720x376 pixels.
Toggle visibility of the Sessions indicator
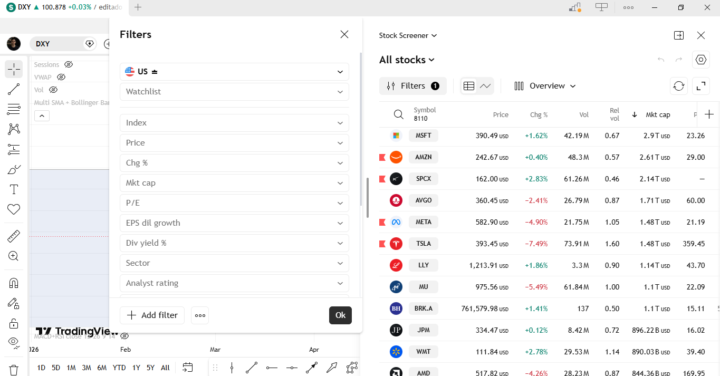[68, 64]
